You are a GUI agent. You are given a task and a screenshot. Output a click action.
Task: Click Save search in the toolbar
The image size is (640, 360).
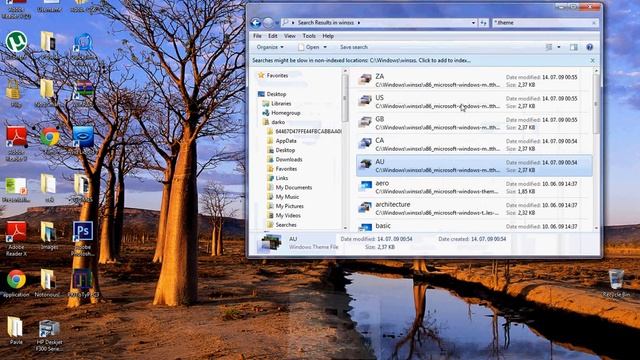[354, 47]
